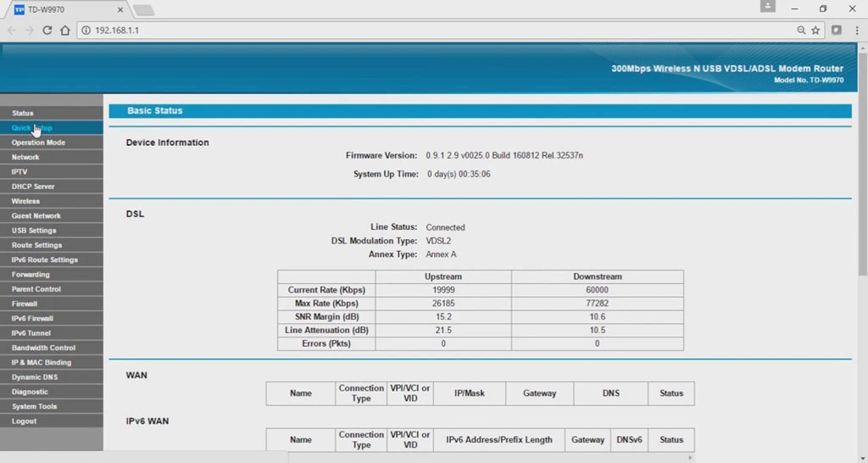Open Chrome three-dot menu
Image resolution: width=868 pixels, height=463 pixels.
[857, 31]
